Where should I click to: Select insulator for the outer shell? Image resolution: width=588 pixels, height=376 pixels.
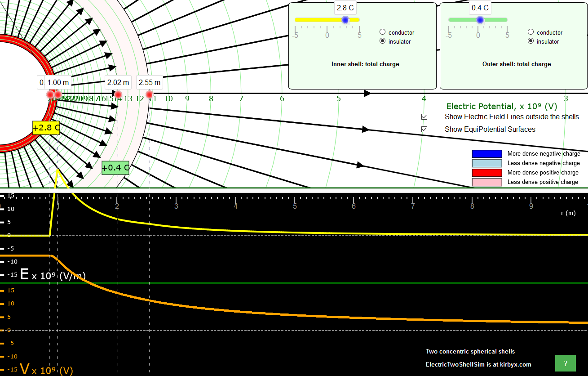coord(531,41)
